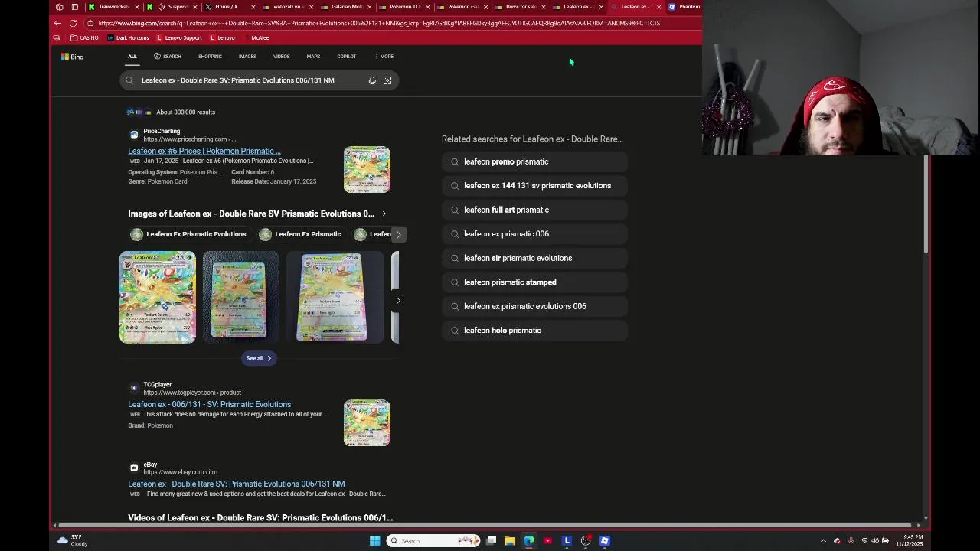Open the VIDEOS results tab
980x551 pixels.
pos(281,57)
